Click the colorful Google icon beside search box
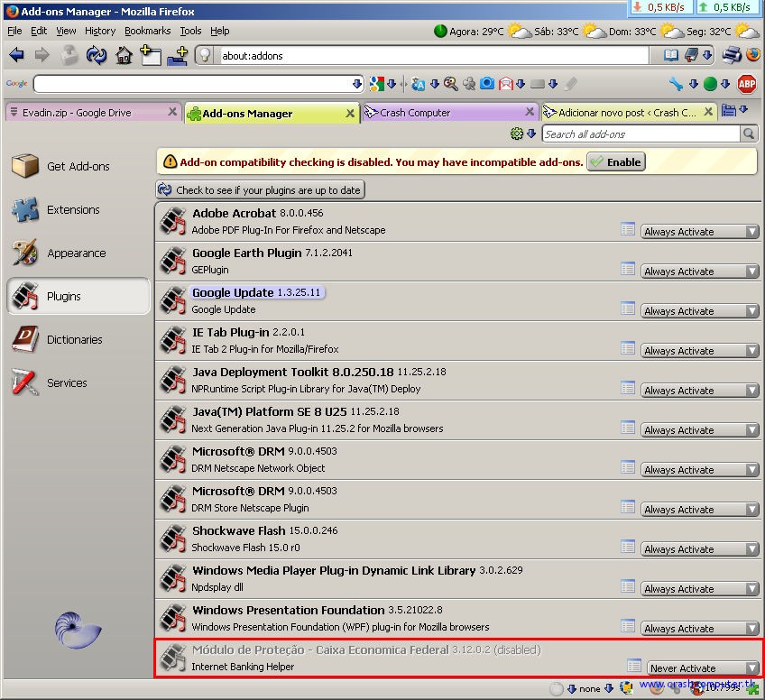Viewport: 765px width, 700px height. point(377,84)
